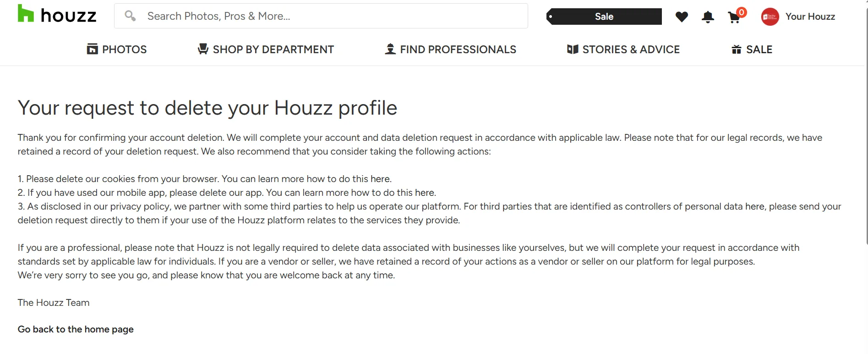Open the shopping cart icon
The height and width of the screenshot is (354, 868).
pos(734,17)
